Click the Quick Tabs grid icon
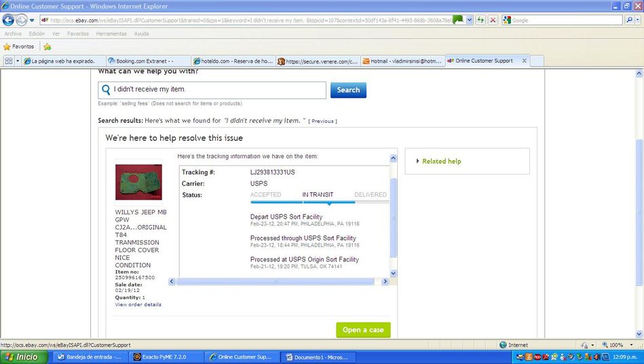The image size is (644, 364). 9,61
